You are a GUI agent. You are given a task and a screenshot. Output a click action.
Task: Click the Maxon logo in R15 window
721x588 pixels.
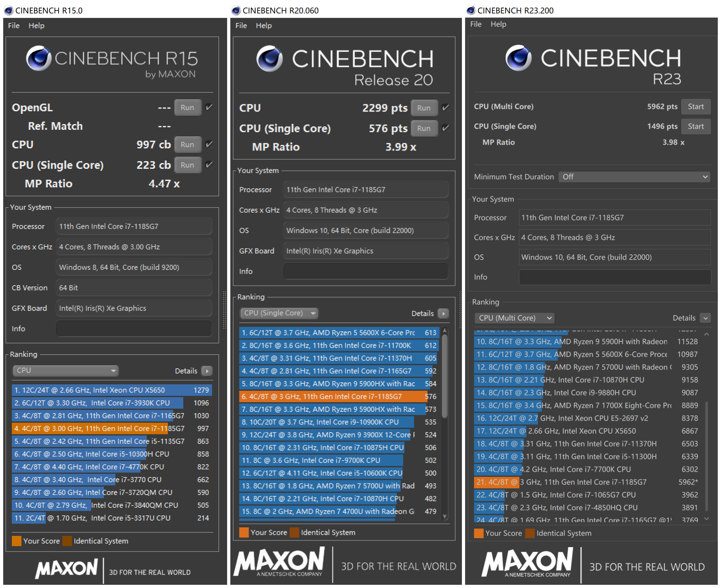click(67, 569)
